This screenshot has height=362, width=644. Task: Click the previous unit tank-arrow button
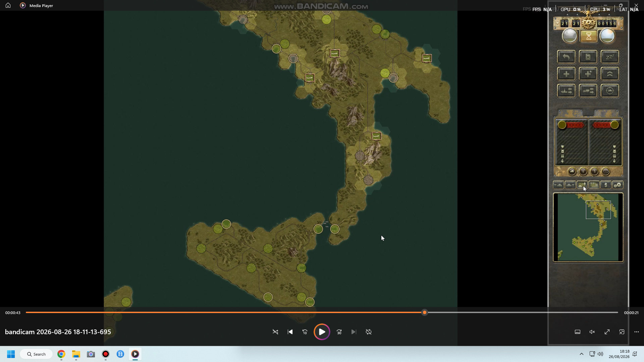point(558,185)
